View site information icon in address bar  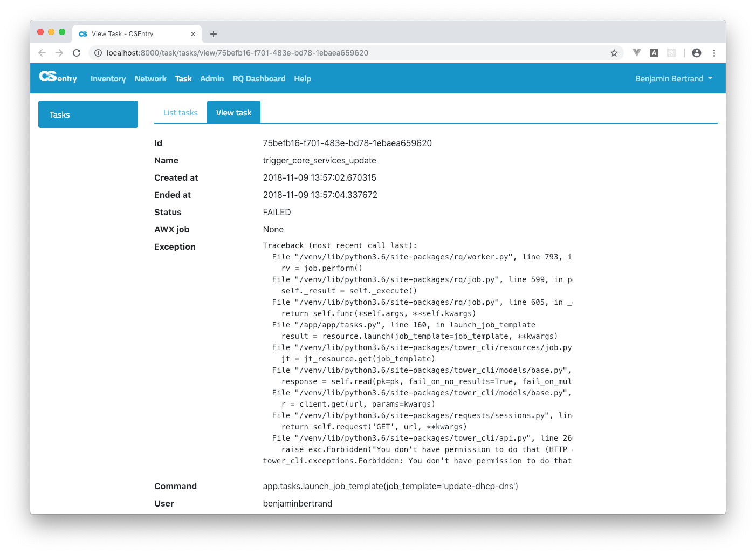[x=98, y=53]
